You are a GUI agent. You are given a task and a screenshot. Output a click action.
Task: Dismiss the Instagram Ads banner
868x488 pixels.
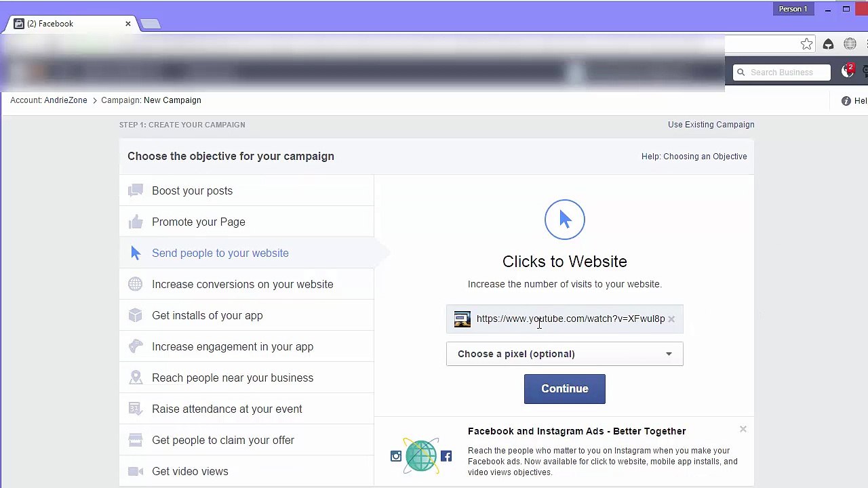(x=743, y=429)
